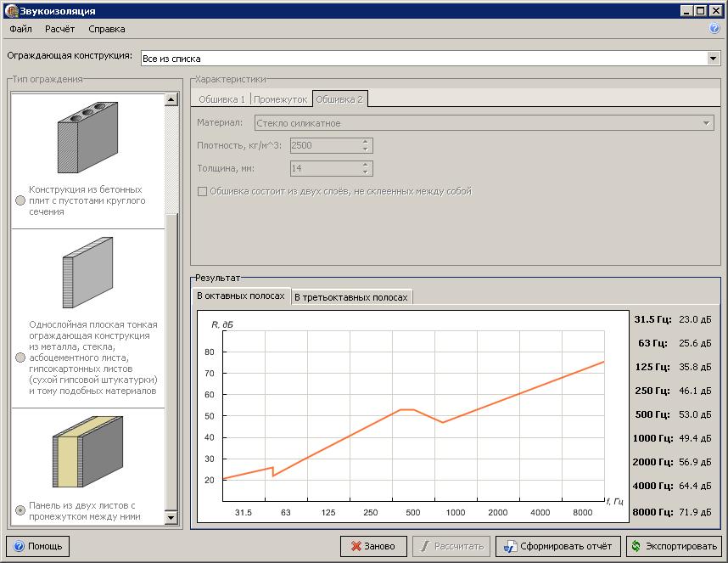Image resolution: width=728 pixels, height=563 pixels.
Task: Switch to В третьоктавных полосах tab
Action: (x=351, y=297)
